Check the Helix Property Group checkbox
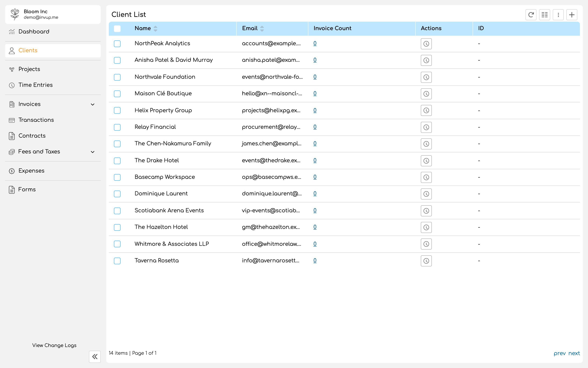This screenshot has width=588, height=368. [117, 110]
